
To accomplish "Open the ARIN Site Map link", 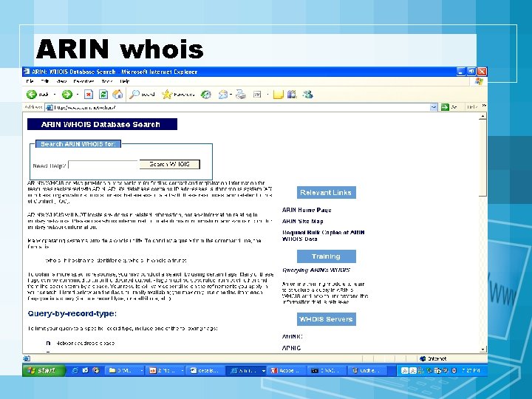I will click(x=303, y=221).
